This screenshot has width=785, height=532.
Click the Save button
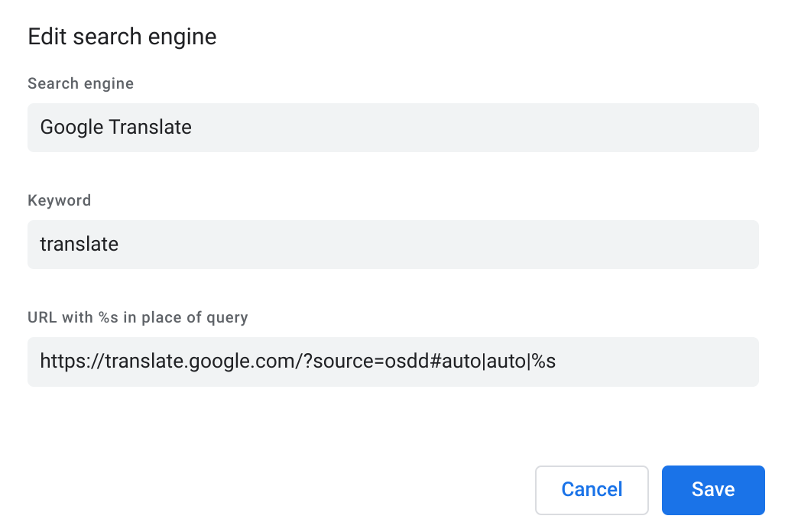pyautogui.click(x=712, y=490)
